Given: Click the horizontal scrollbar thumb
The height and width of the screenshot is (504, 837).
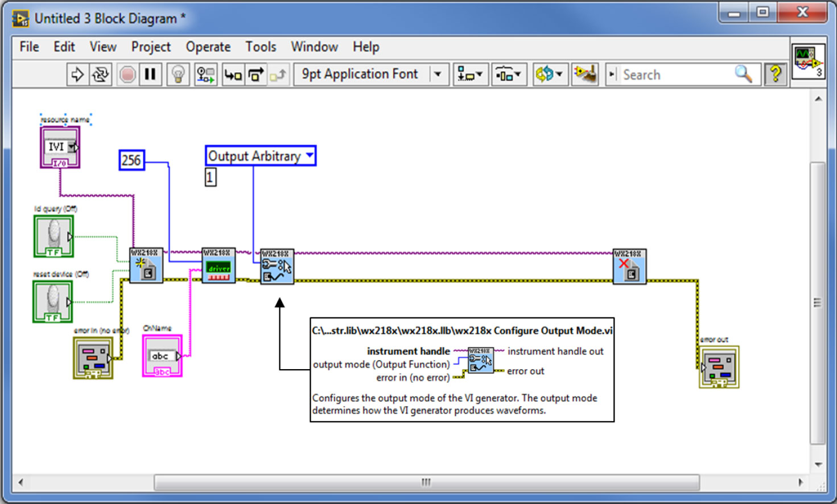Looking at the screenshot, I should (x=426, y=482).
